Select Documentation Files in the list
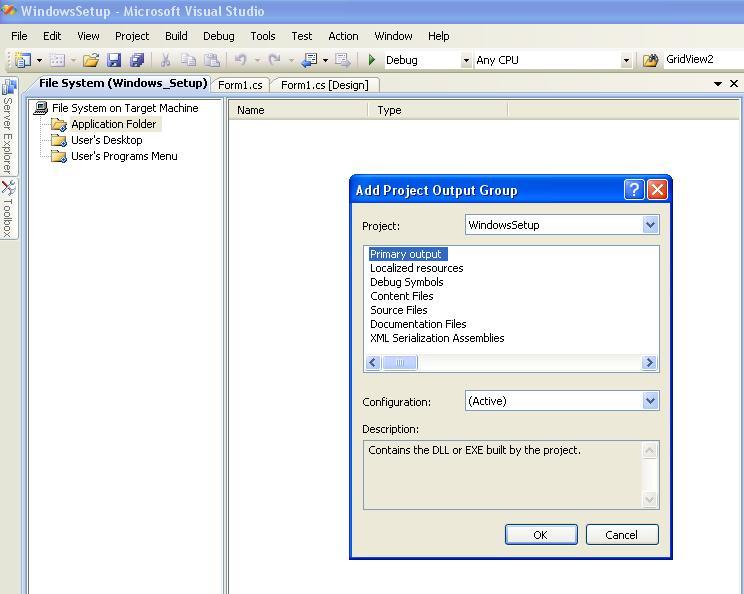The image size is (744, 594). 418,324
